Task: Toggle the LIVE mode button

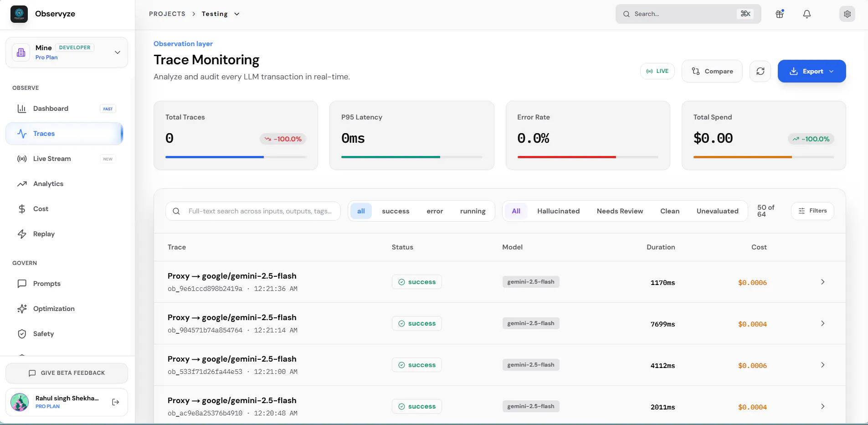Action: (657, 71)
